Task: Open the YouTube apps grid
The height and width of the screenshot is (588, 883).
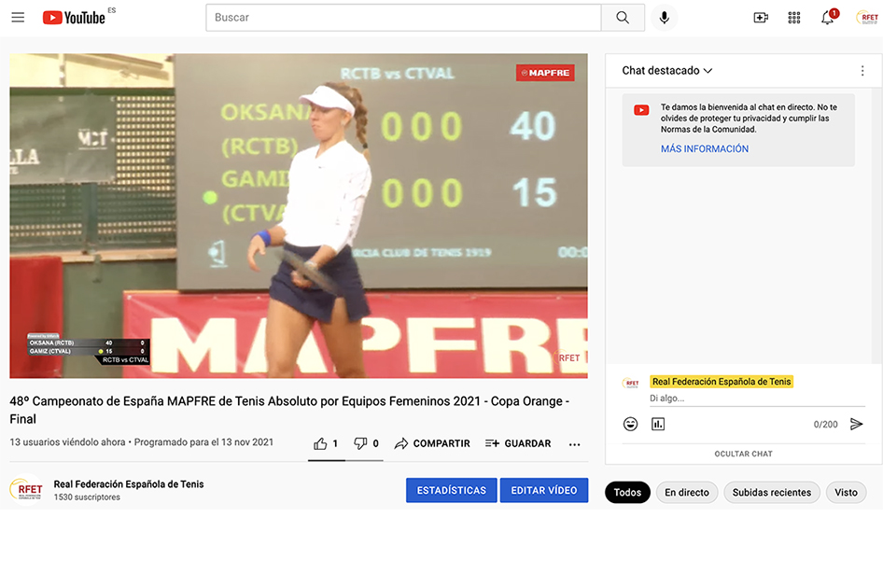Action: [794, 18]
